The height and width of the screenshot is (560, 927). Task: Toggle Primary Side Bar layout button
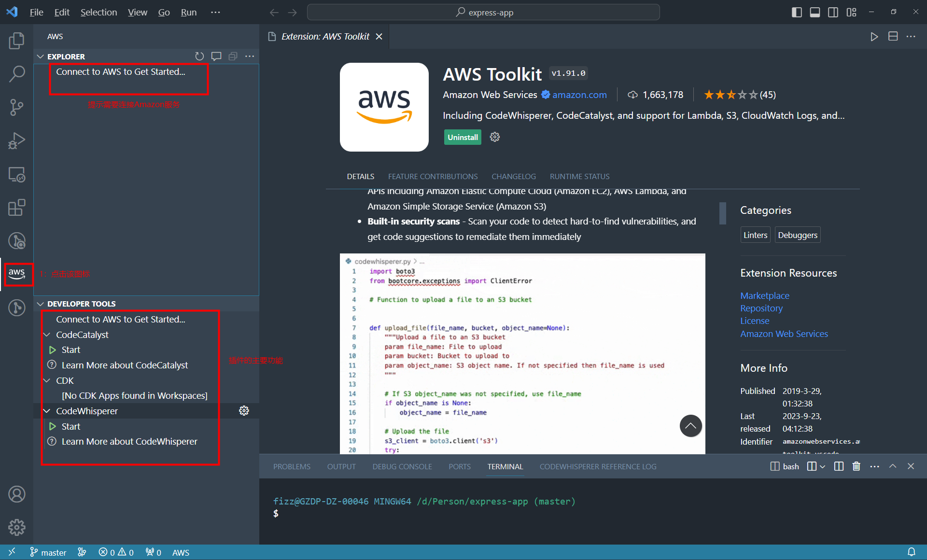coord(797,13)
